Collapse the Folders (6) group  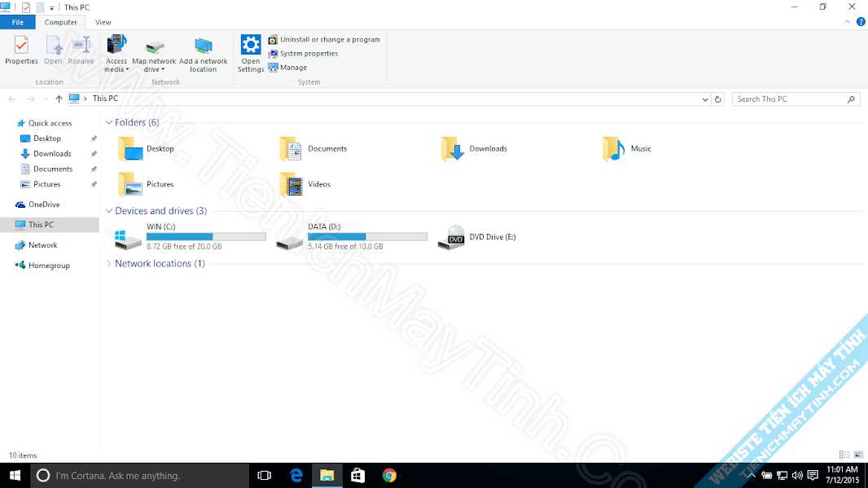pyautogui.click(x=109, y=122)
